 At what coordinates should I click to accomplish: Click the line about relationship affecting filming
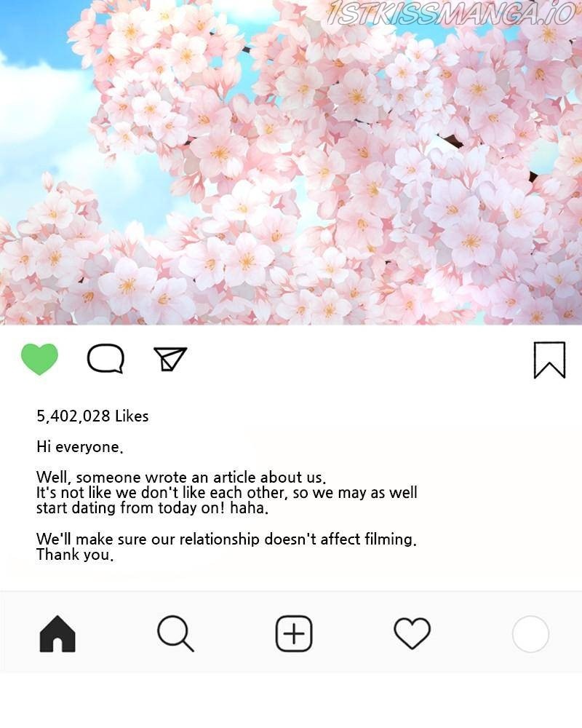pos(226,539)
